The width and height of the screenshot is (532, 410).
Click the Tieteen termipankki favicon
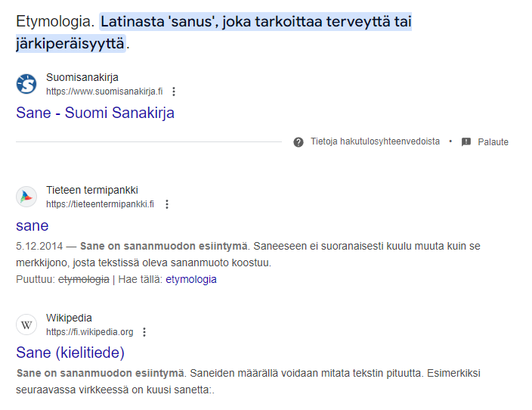click(x=26, y=197)
